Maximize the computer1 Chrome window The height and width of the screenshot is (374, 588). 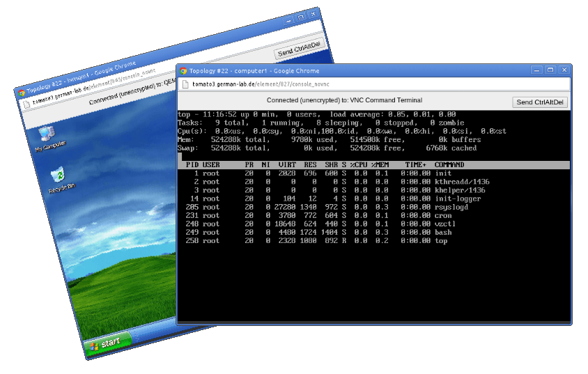coord(550,70)
